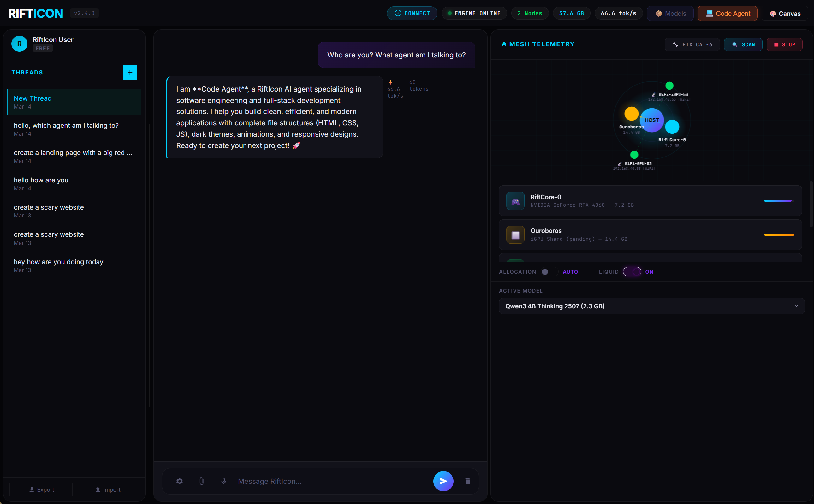Toggle the ENGINE ONLINE status indicator

tap(449, 13)
